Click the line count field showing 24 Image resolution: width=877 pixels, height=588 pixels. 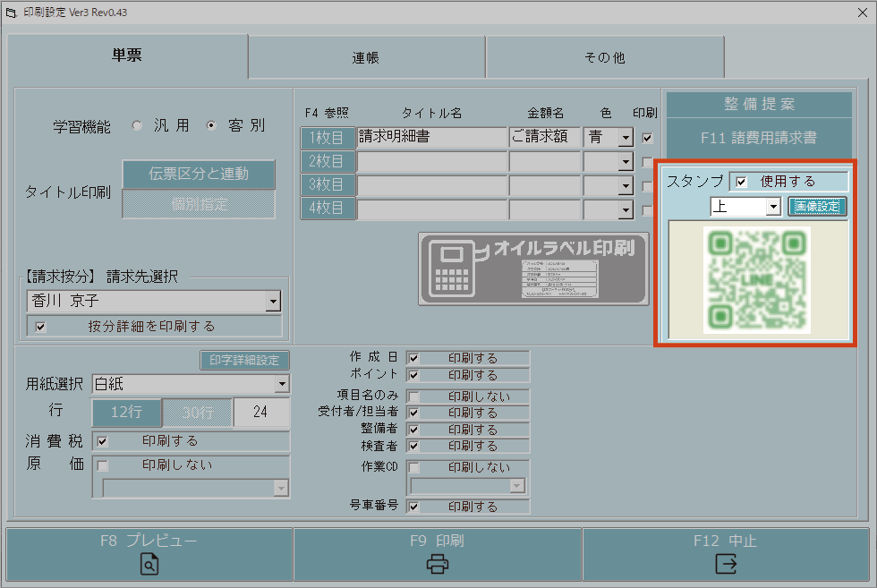tap(261, 413)
